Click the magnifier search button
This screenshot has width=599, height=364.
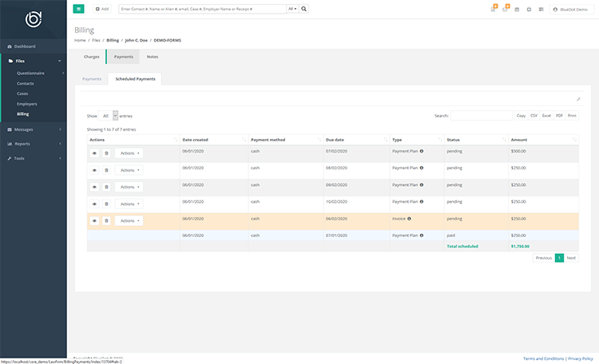coord(303,9)
